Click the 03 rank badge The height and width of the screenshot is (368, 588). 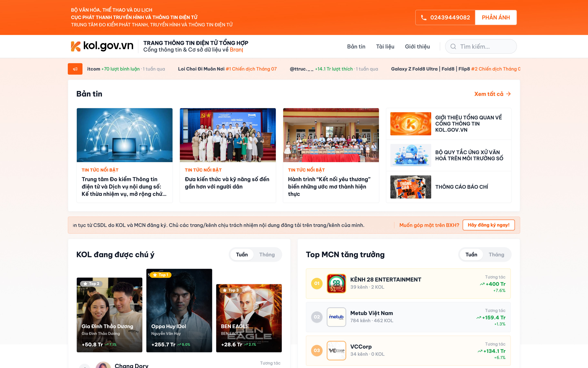tap(317, 350)
